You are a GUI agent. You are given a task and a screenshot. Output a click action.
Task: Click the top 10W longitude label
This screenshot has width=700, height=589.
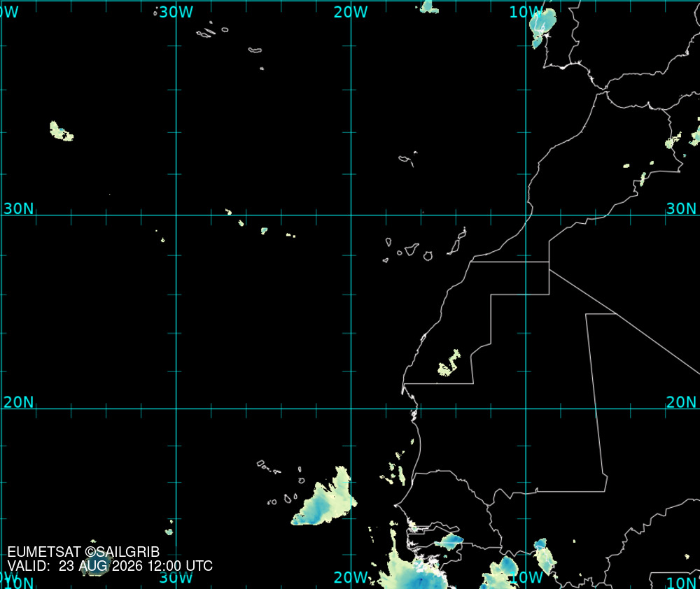[x=526, y=12]
